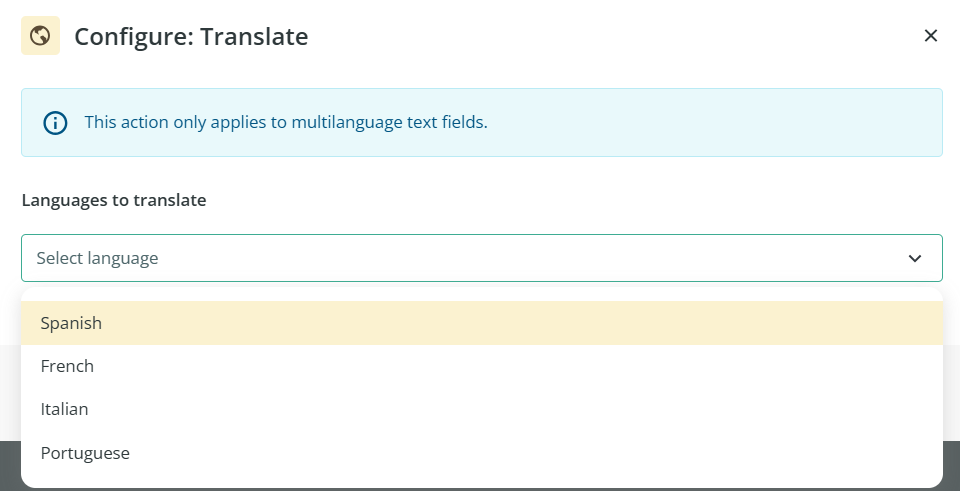960x491 pixels.
Task: Choose the highlighted language option
Action: (x=480, y=323)
